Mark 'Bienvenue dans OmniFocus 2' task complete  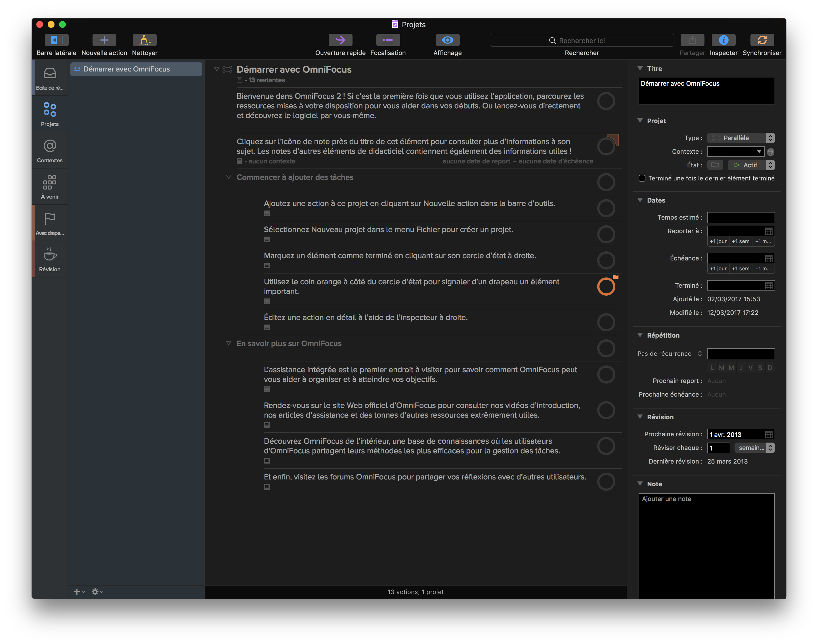tap(606, 101)
